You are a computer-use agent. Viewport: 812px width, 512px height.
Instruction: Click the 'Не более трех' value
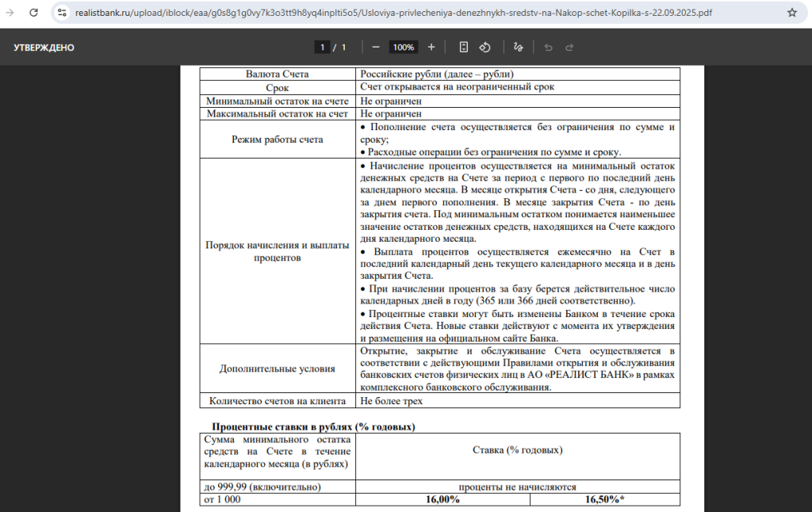click(x=391, y=401)
